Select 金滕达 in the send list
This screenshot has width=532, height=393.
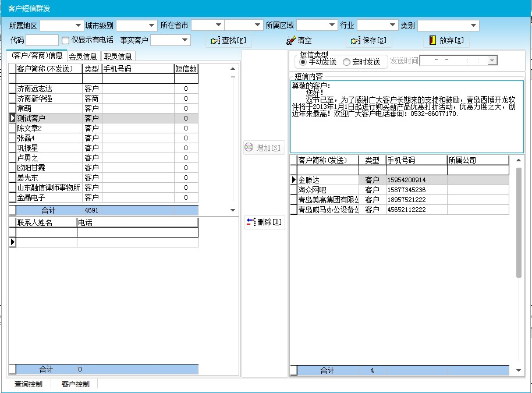pos(400,180)
